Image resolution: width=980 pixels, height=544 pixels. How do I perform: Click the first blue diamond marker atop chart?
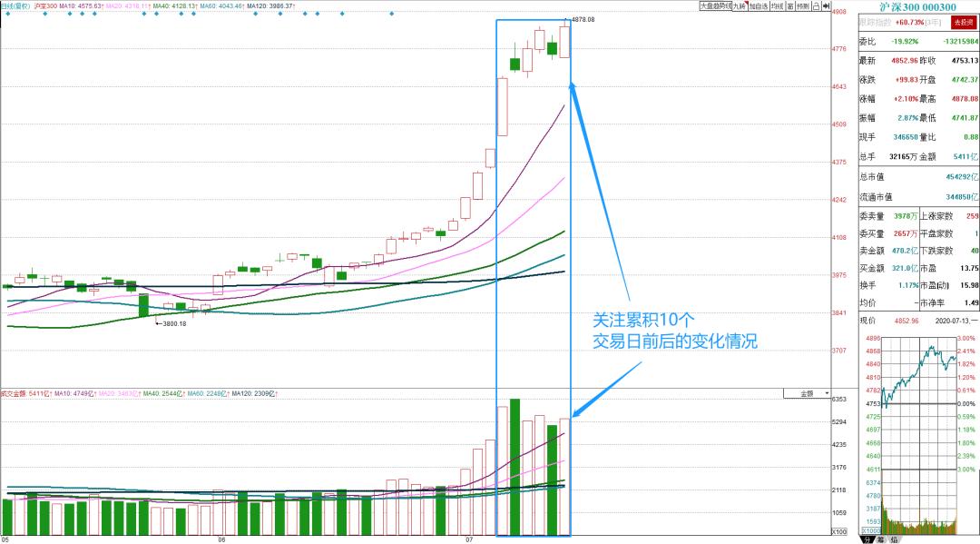pyautogui.click(x=8, y=13)
